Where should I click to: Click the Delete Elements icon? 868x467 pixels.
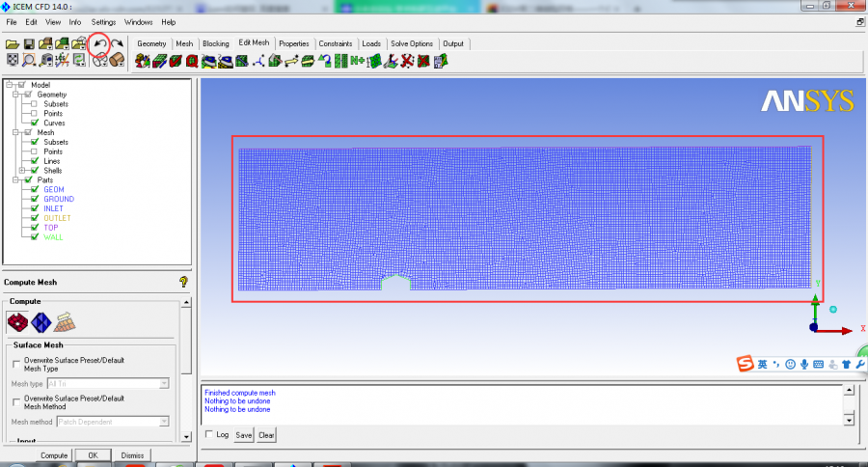click(x=423, y=61)
